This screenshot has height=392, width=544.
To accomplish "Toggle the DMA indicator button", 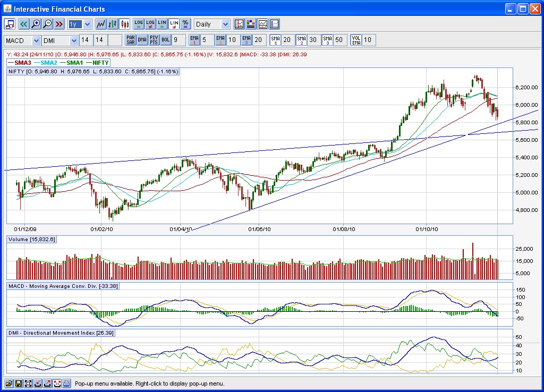I will click(x=142, y=40).
